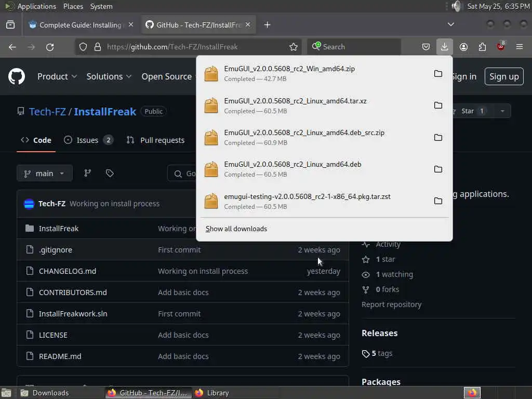
Task: Show Linux_amd64.deb_src.zip download in folder
Action: [x=438, y=137]
